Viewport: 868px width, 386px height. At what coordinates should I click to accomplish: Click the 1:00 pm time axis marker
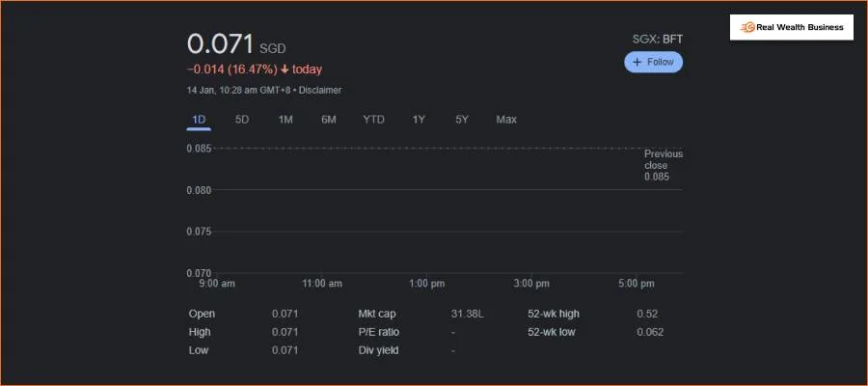point(426,284)
